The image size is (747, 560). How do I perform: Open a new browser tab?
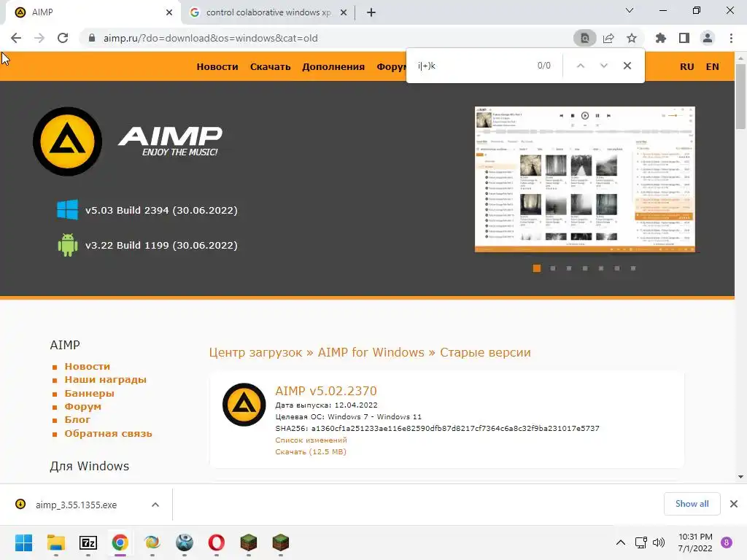371,12
